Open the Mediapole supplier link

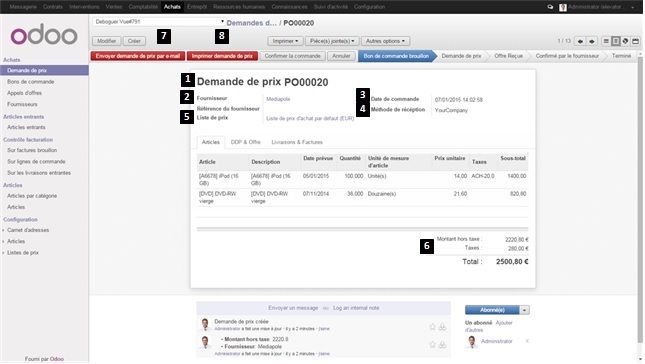[278, 99]
